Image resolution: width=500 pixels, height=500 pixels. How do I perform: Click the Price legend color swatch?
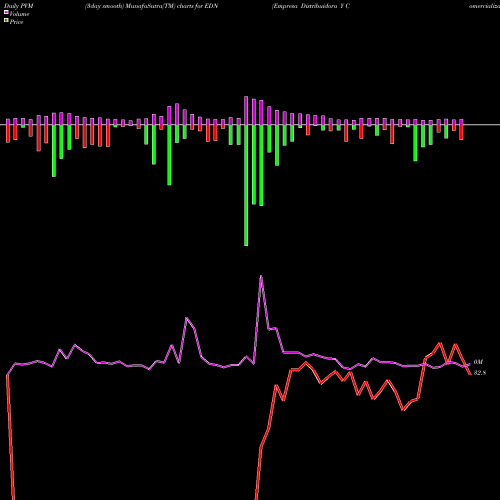click(x=6, y=20)
